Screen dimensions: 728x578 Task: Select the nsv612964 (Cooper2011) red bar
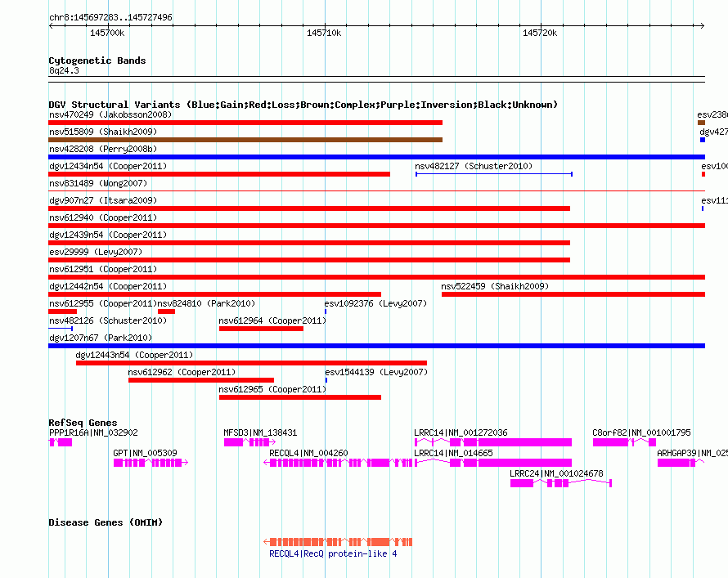pyautogui.click(x=261, y=329)
